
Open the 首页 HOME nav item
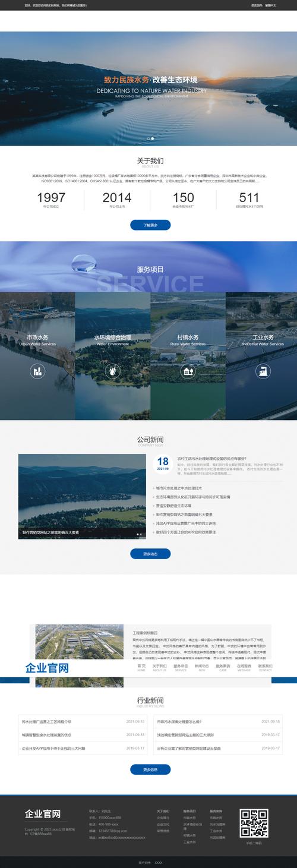pos(141,668)
